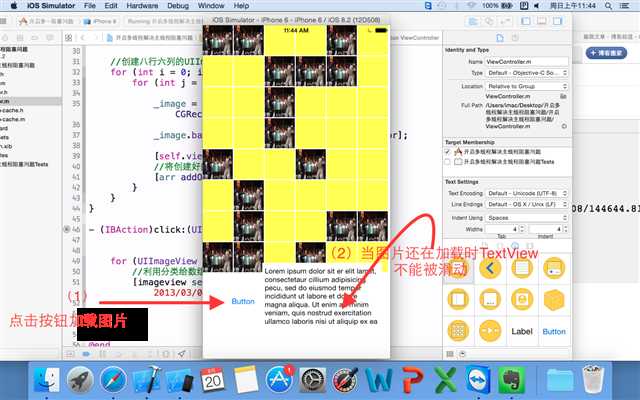Click the reveal-in-Finder arrow beside the full path
Screen dimensions: 640x400
[564, 126]
